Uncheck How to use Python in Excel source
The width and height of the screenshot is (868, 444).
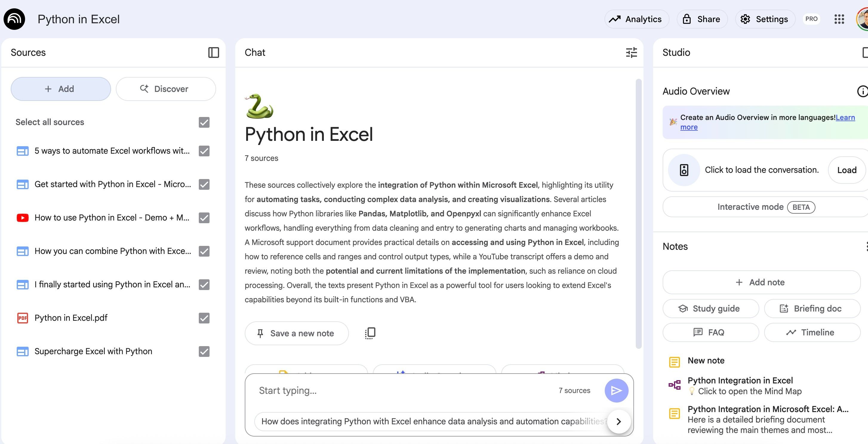[204, 218]
